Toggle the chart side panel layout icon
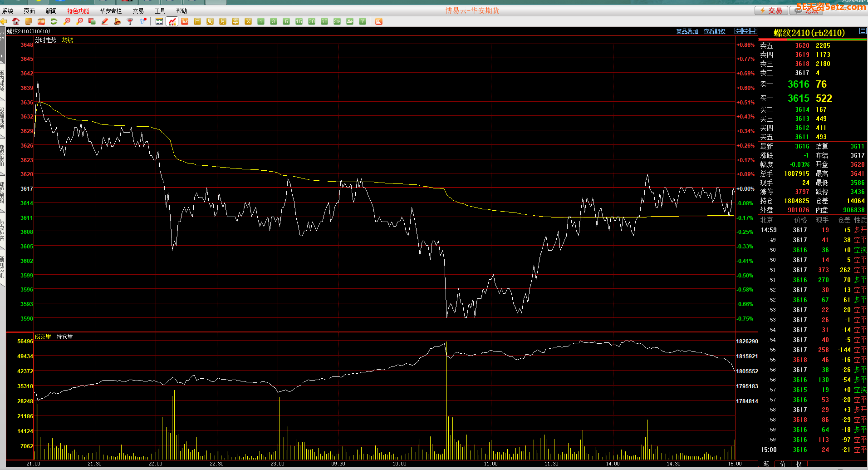868x470 pixels. [x=754, y=31]
